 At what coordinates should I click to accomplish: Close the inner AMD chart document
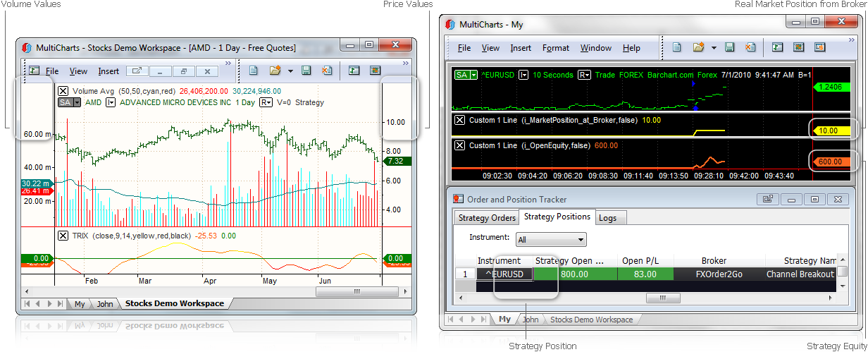click(x=207, y=71)
